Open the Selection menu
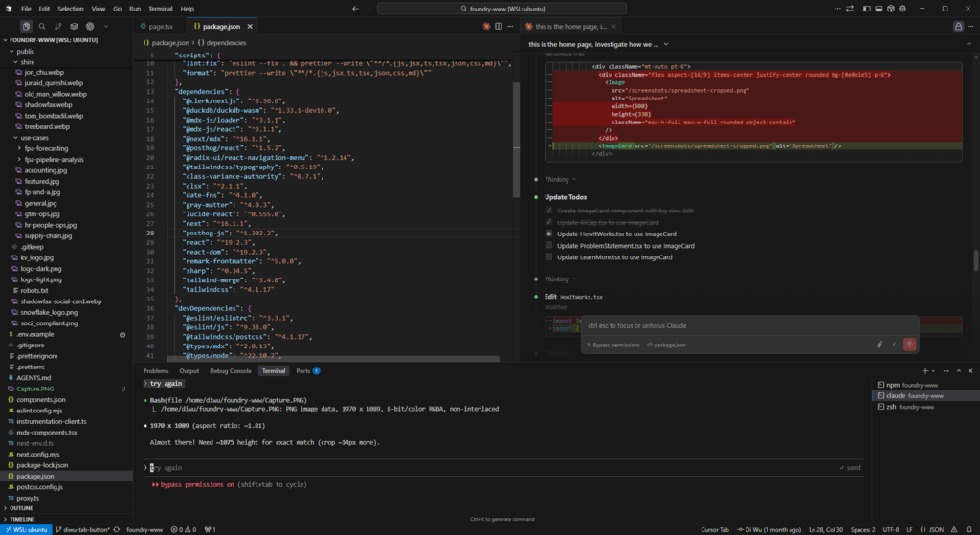Viewport: 980px width, 535px height. coord(70,9)
